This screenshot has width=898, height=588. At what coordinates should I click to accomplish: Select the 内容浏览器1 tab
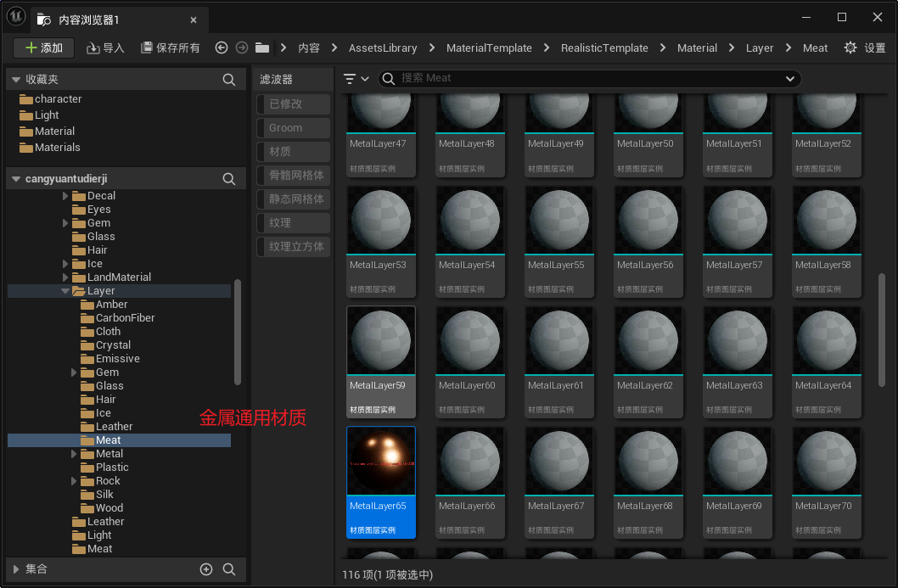pyautogui.click(x=88, y=19)
